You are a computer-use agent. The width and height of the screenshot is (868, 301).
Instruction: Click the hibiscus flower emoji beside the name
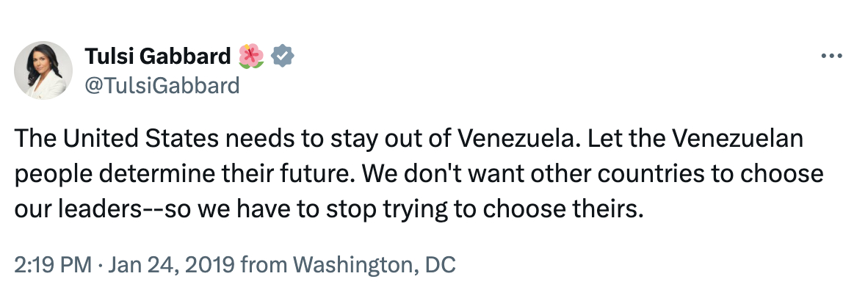tap(250, 56)
